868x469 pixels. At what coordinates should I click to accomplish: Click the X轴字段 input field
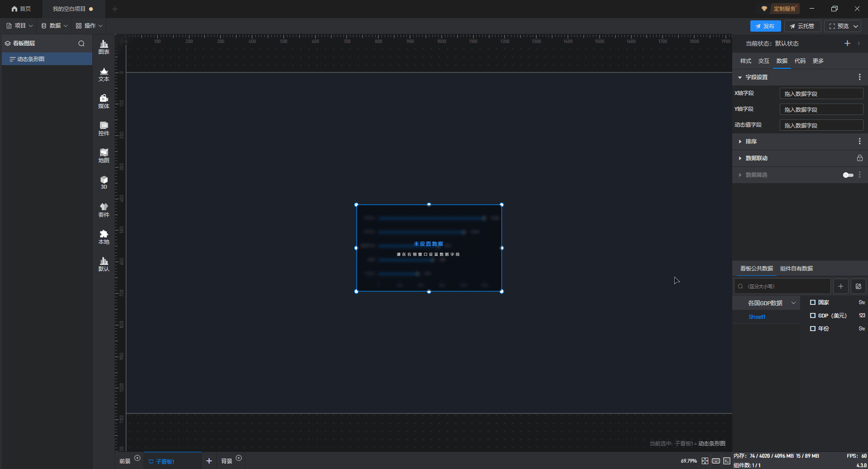(x=821, y=94)
